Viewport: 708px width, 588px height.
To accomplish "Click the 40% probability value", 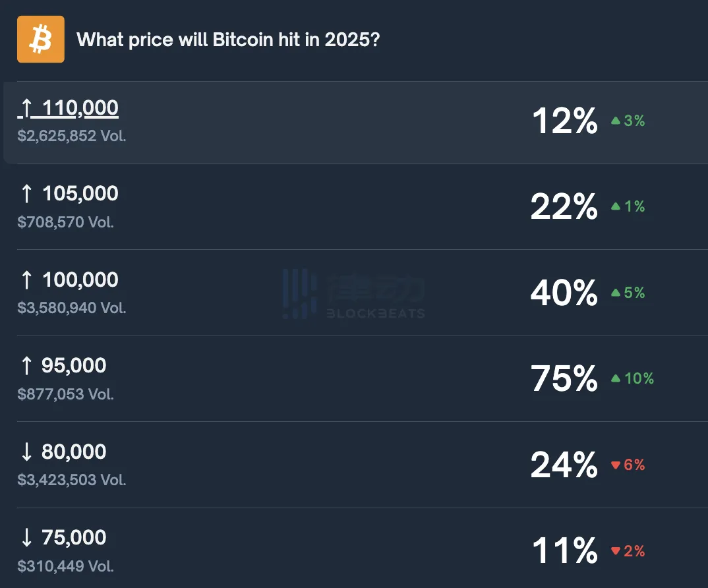I will 564,293.
